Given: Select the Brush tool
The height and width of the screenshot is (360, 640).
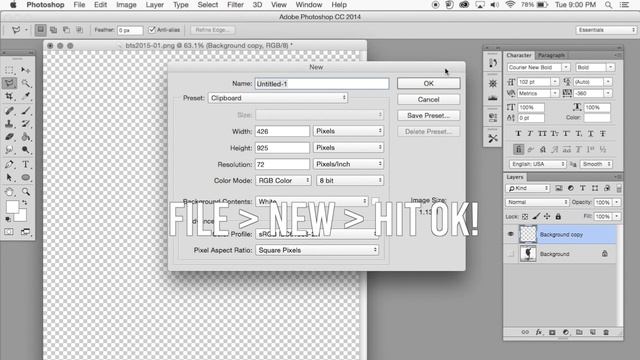Looking at the screenshot, I should 25,111.
